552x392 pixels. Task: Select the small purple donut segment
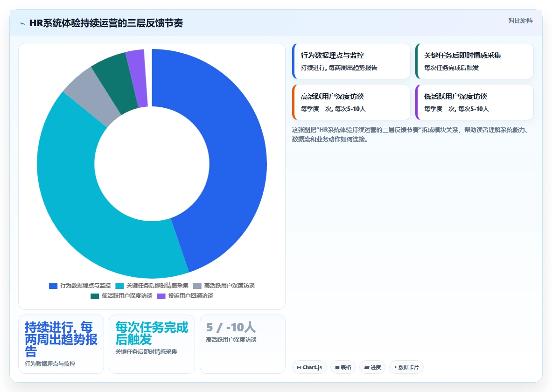(139, 77)
